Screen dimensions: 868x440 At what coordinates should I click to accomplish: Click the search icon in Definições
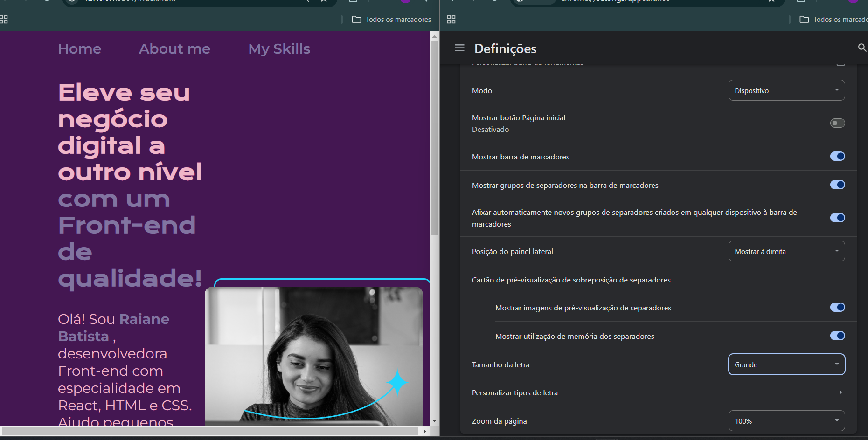[x=862, y=48]
